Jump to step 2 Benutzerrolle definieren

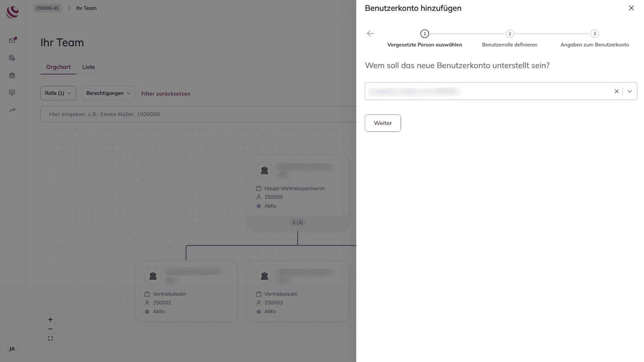(x=509, y=34)
